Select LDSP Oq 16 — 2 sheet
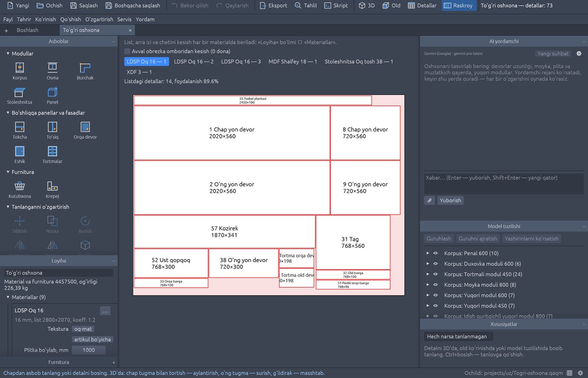Screen dimensions: 588x378 194,61
